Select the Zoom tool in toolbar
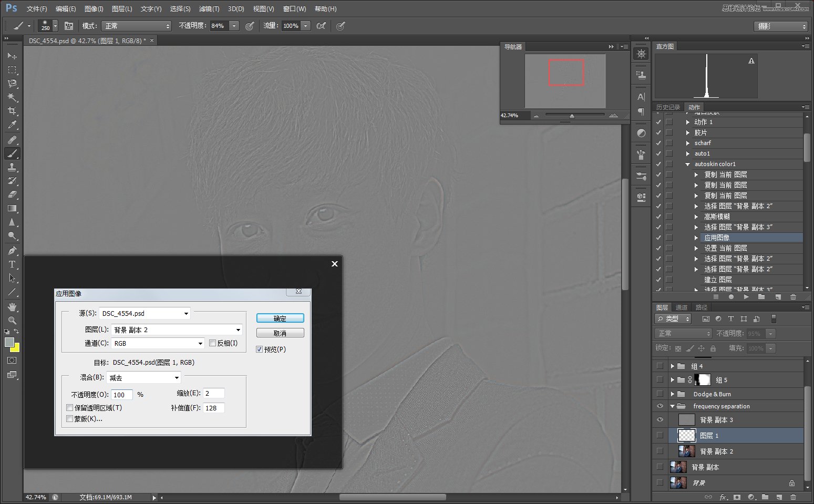This screenshot has width=814, height=504. coord(12,320)
